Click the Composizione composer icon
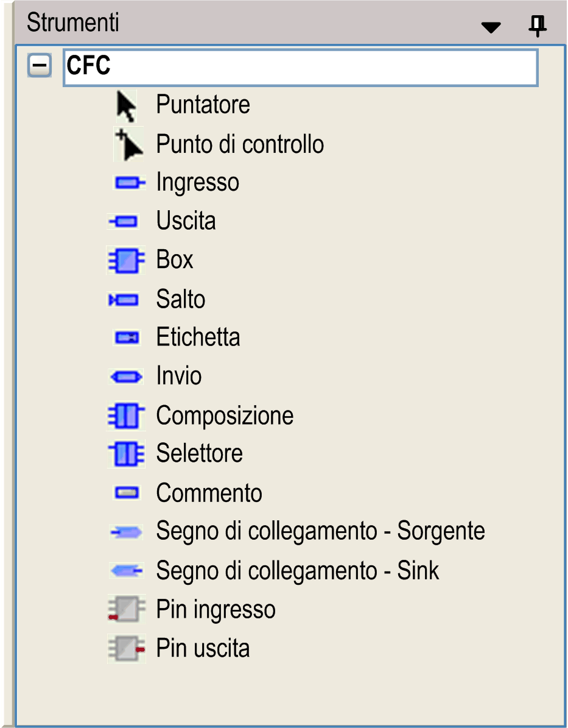The image size is (568, 728). coord(125,417)
